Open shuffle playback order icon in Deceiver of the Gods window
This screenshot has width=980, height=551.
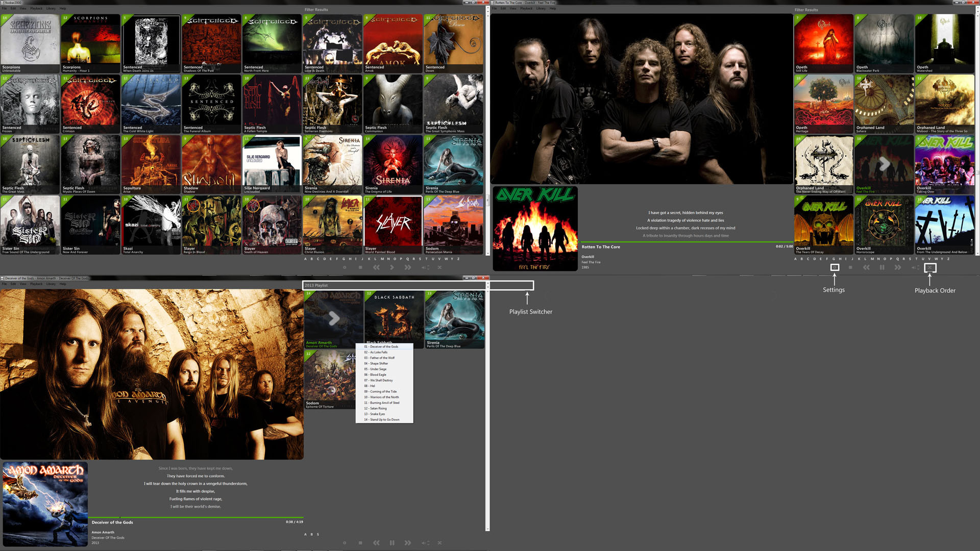tap(439, 543)
